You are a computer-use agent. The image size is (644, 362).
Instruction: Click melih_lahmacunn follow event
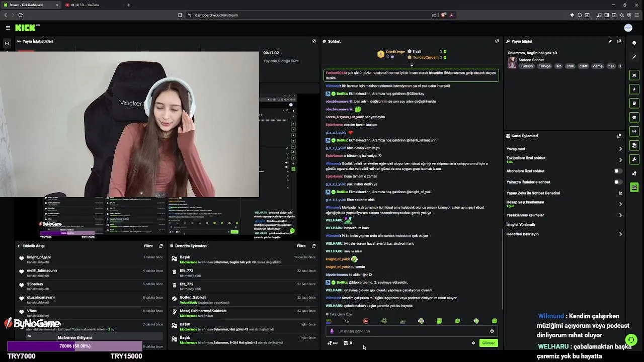(x=91, y=273)
